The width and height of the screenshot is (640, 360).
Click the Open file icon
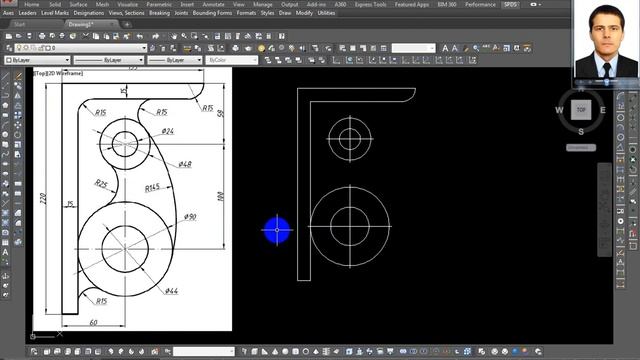point(18,36)
